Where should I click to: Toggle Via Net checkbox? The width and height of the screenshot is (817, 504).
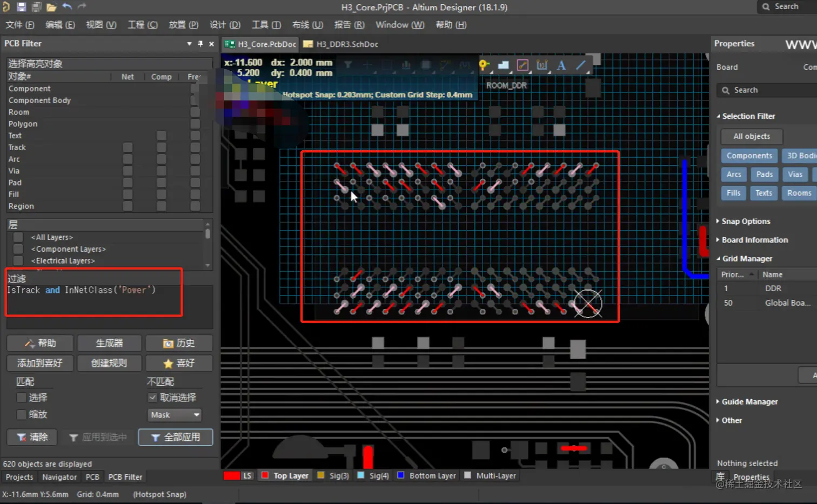click(128, 171)
